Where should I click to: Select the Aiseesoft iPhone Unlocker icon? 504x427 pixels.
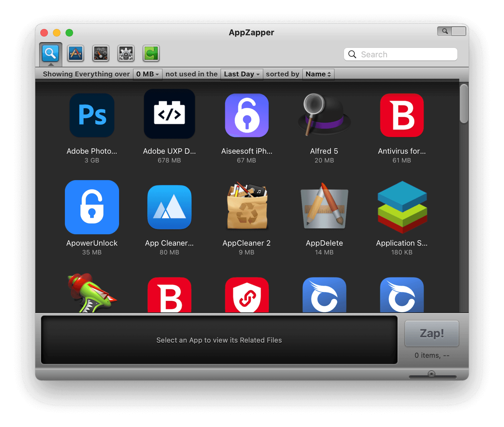click(x=247, y=115)
